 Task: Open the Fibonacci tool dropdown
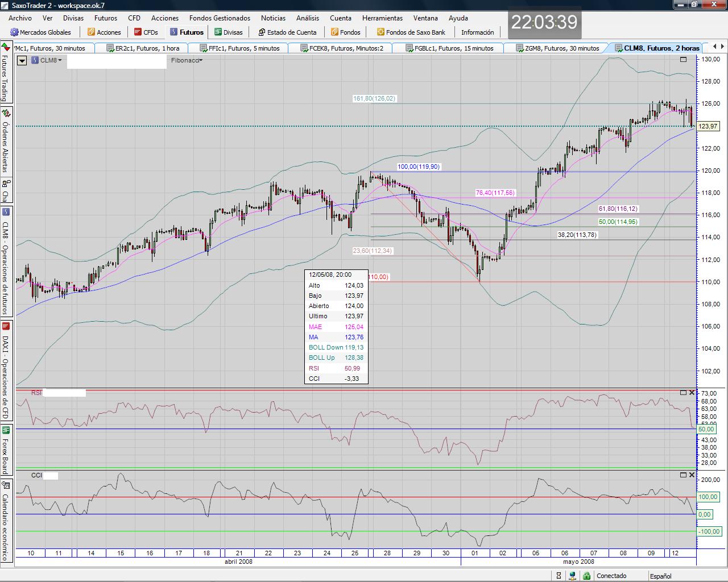(x=187, y=60)
